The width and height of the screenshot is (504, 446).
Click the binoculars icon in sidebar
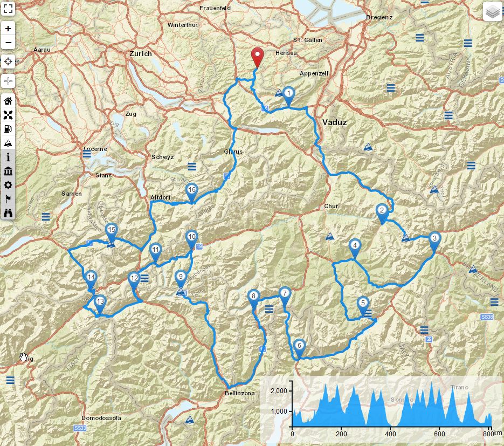coord(8,213)
